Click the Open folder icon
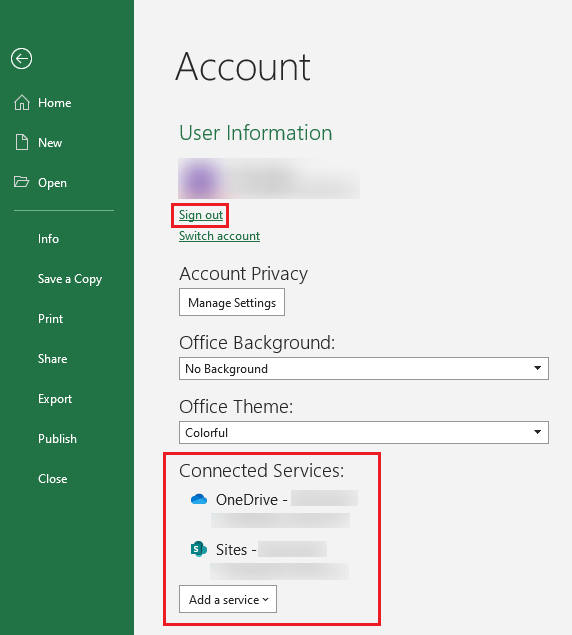 pyautogui.click(x=21, y=182)
